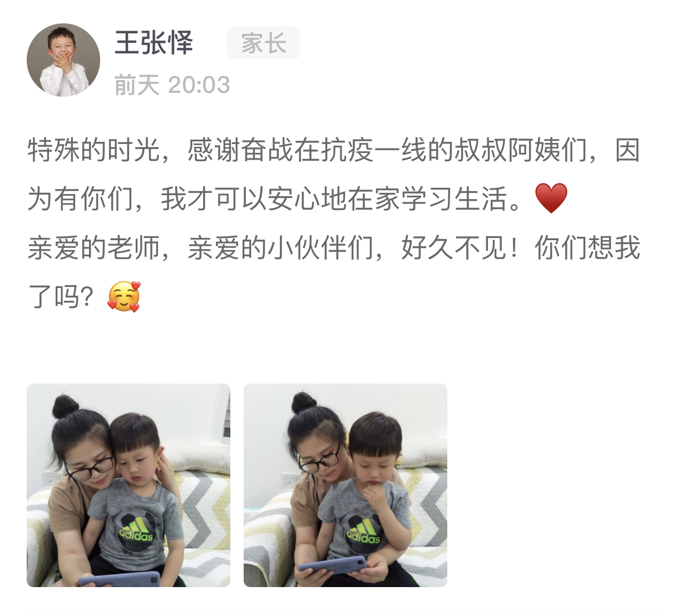The width and height of the screenshot is (691, 616).
Task: Click the 了吗? text on the last line
Action: coord(60,296)
